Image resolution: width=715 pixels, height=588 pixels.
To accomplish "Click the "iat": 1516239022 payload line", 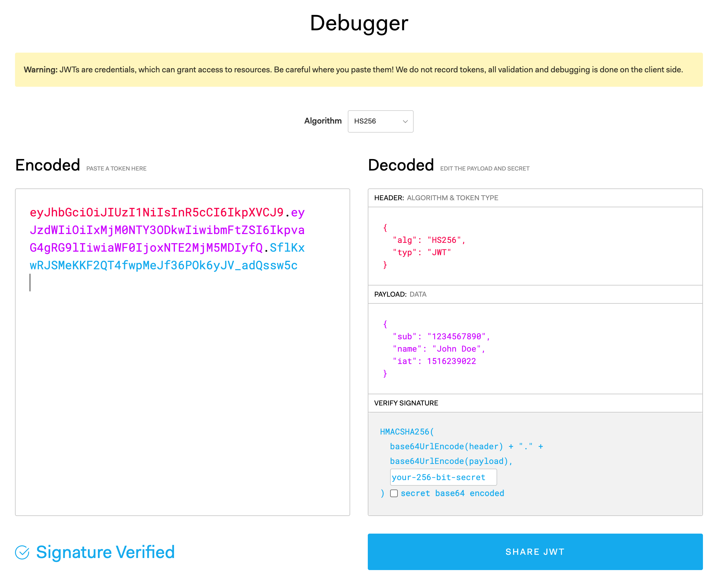I will [434, 361].
